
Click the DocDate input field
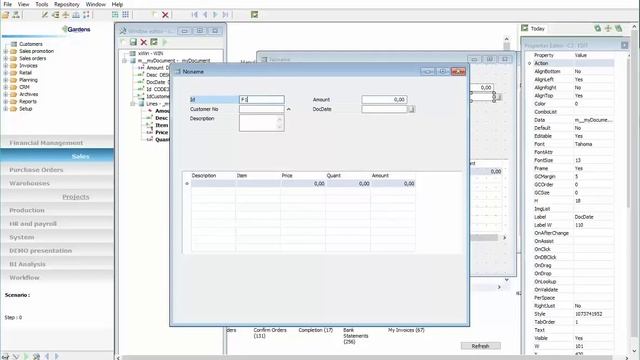[384, 109]
